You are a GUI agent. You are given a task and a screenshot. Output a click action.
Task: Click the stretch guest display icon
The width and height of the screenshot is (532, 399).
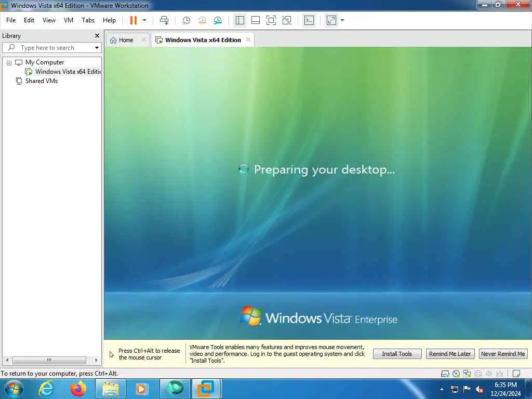331,20
